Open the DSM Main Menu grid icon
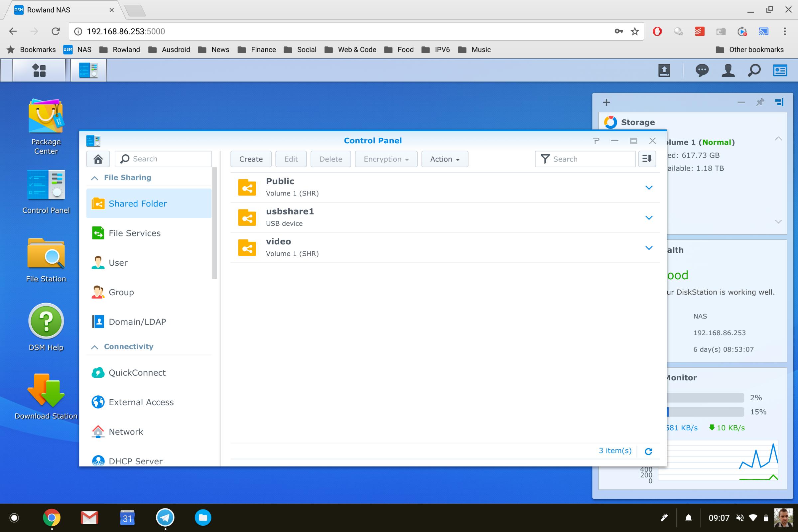The width and height of the screenshot is (798, 532). pos(39,70)
